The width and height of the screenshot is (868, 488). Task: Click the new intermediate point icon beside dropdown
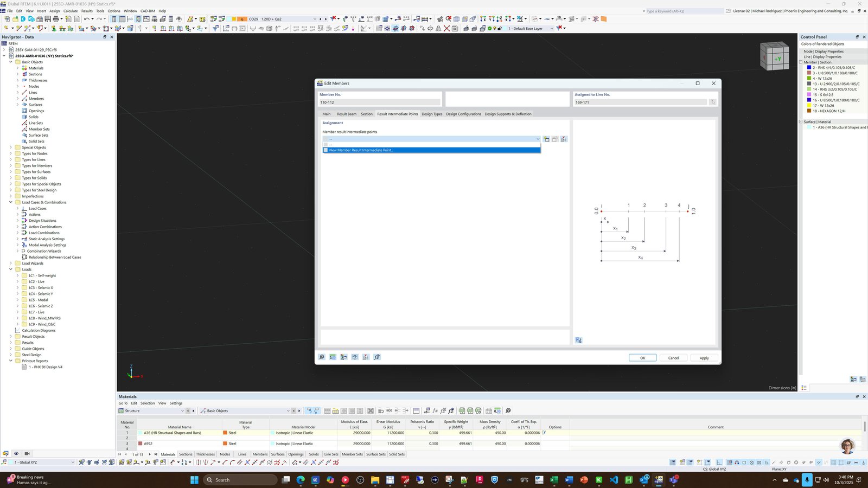coord(546,139)
